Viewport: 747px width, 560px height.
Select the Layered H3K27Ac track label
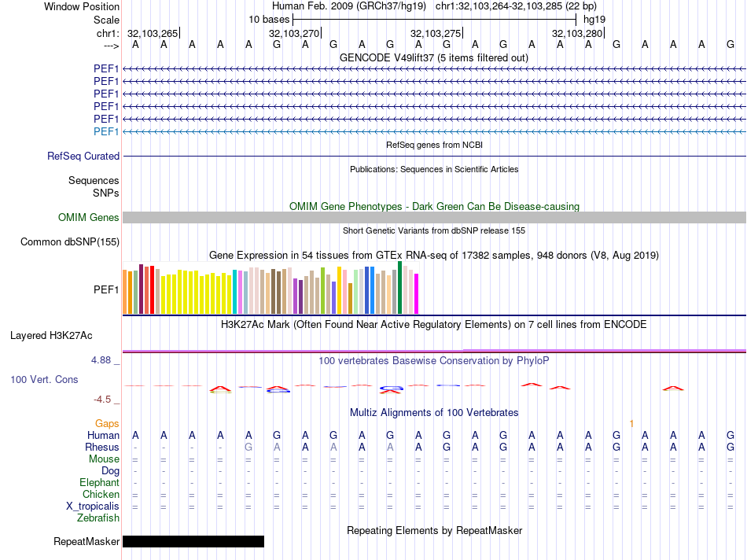pyautogui.click(x=51, y=336)
